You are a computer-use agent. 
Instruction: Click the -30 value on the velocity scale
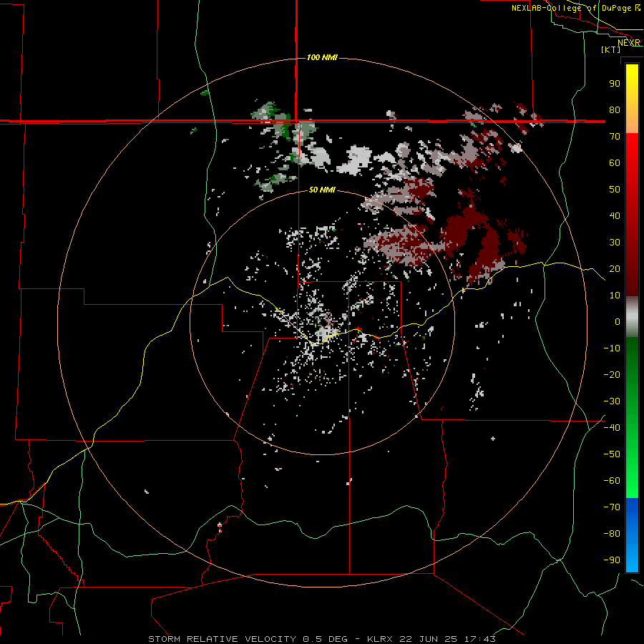click(612, 401)
